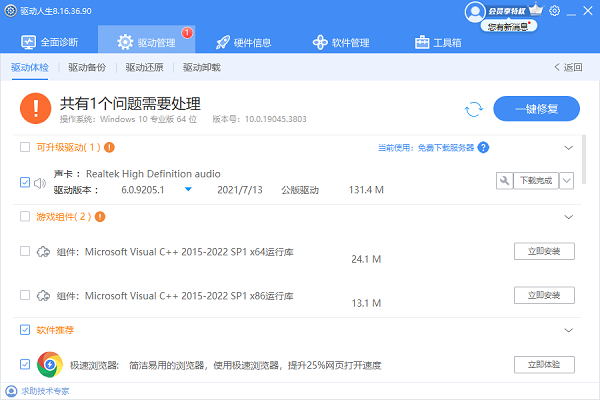Open the user avatar profile

click(x=475, y=11)
